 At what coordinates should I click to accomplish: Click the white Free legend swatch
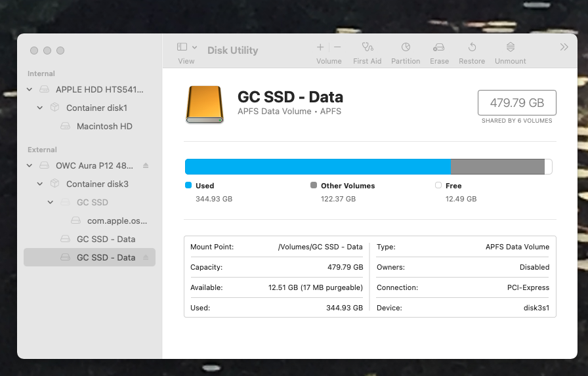438,185
